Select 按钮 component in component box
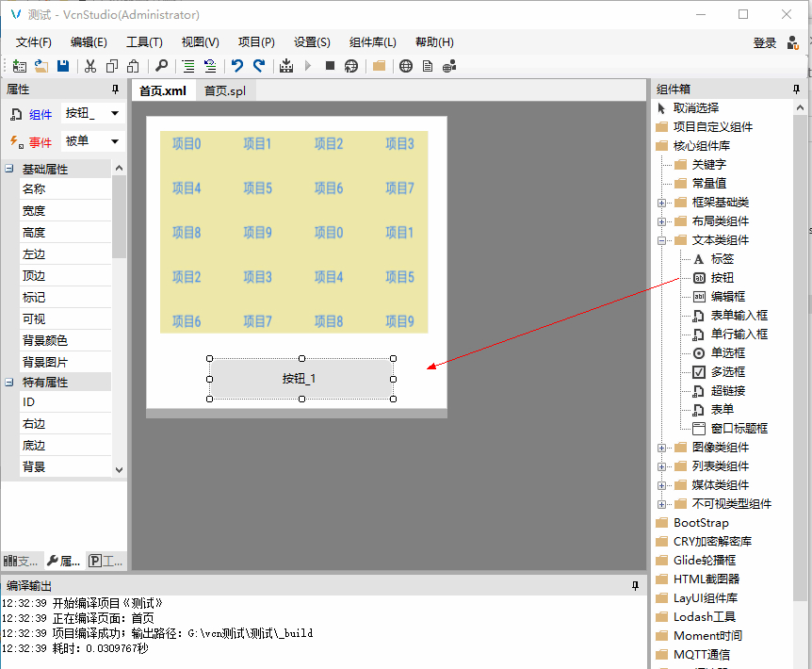The image size is (812, 669). 722,278
